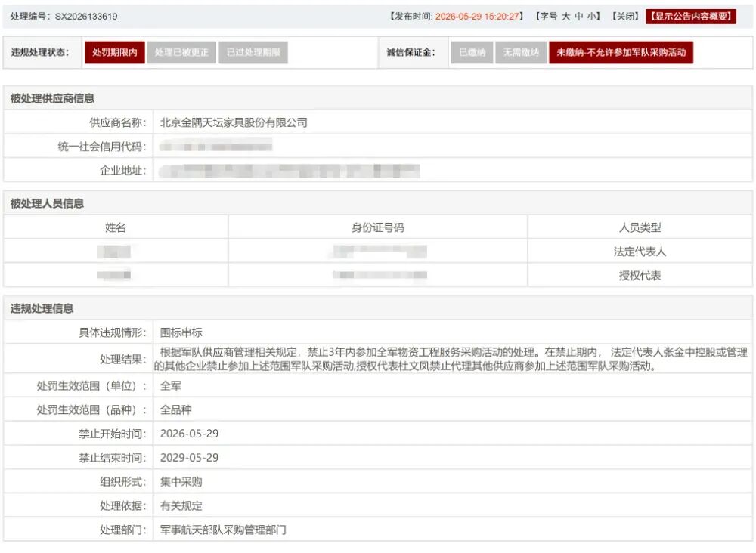Click the 全品种 scope value
This screenshot has height=553, width=756.
click(x=176, y=410)
